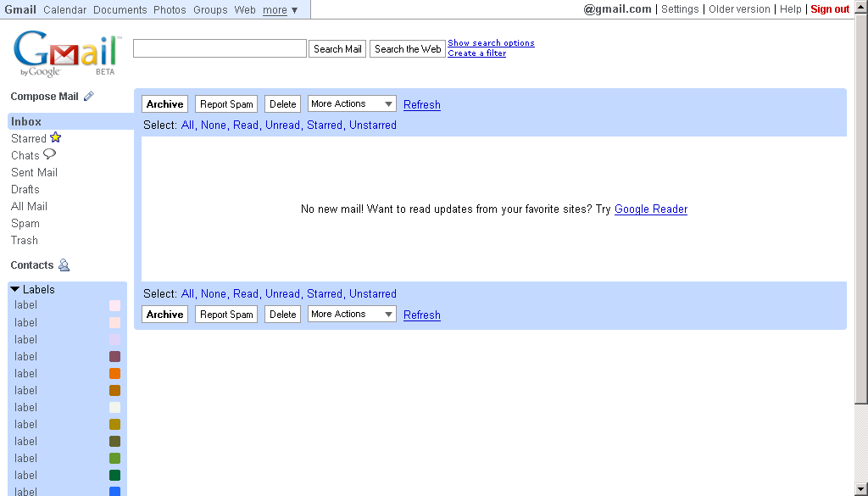868x496 pixels.
Task: Click the bright green label color swatch
Action: click(114, 459)
